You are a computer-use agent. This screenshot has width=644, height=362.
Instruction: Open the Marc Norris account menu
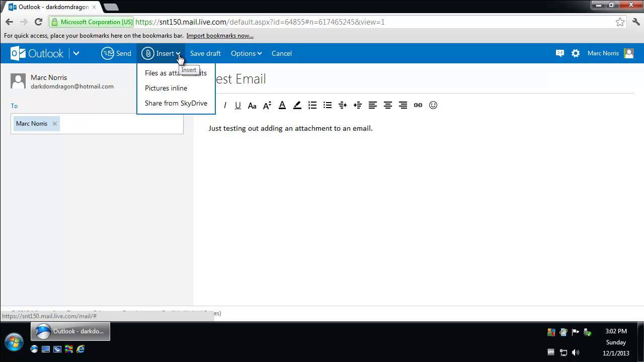click(610, 53)
